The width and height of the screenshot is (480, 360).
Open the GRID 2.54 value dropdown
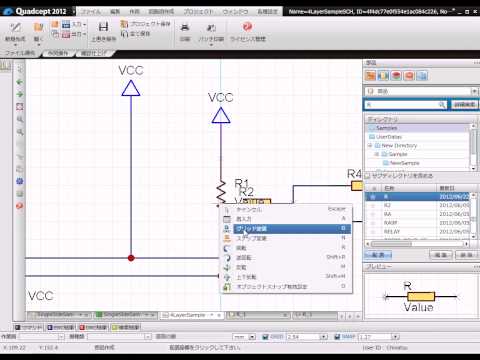click(323, 337)
